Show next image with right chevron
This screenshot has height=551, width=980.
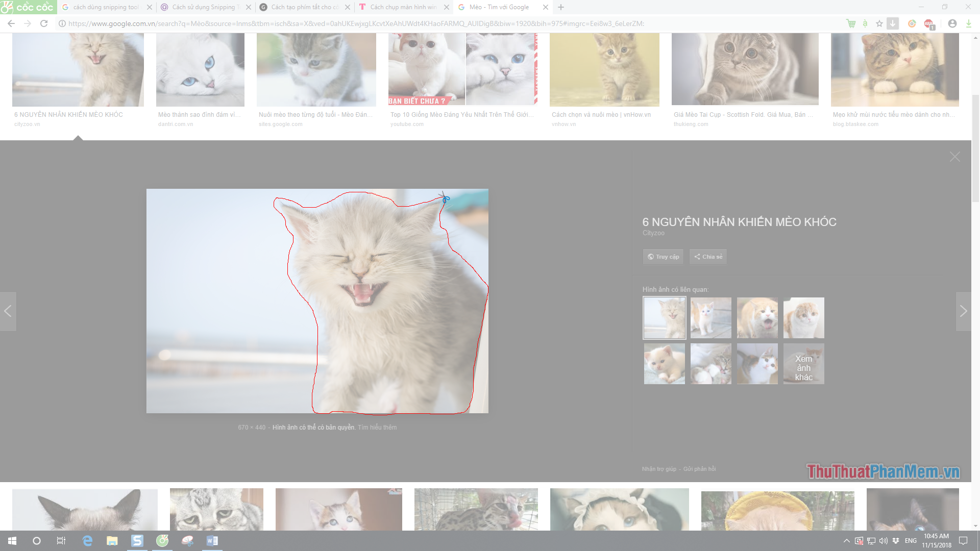(963, 311)
